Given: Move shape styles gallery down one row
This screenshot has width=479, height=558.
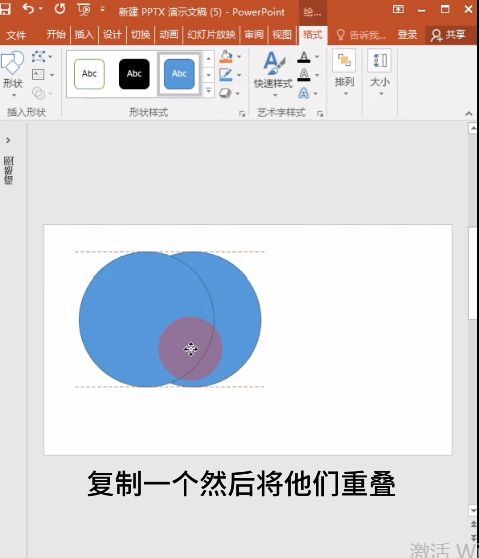Looking at the screenshot, I should [209, 75].
